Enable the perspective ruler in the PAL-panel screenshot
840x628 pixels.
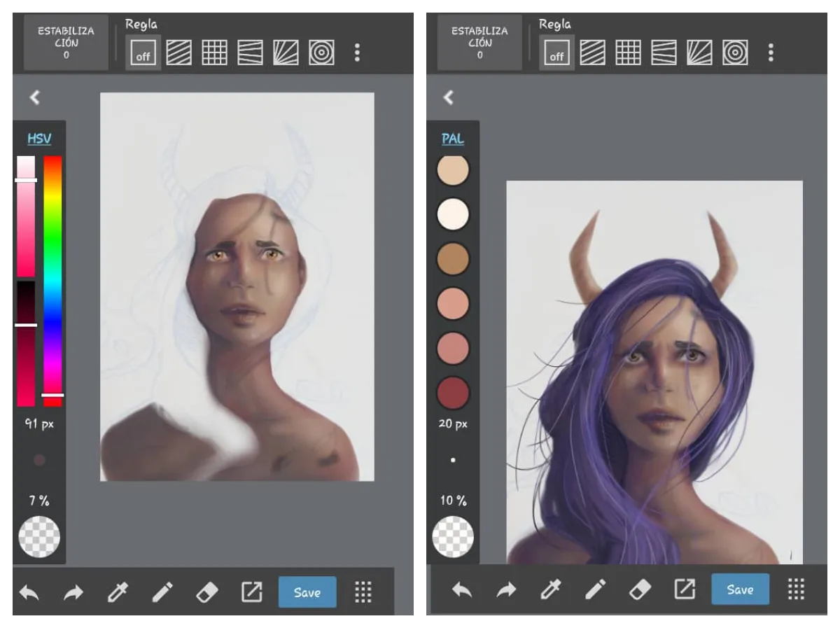click(664, 53)
